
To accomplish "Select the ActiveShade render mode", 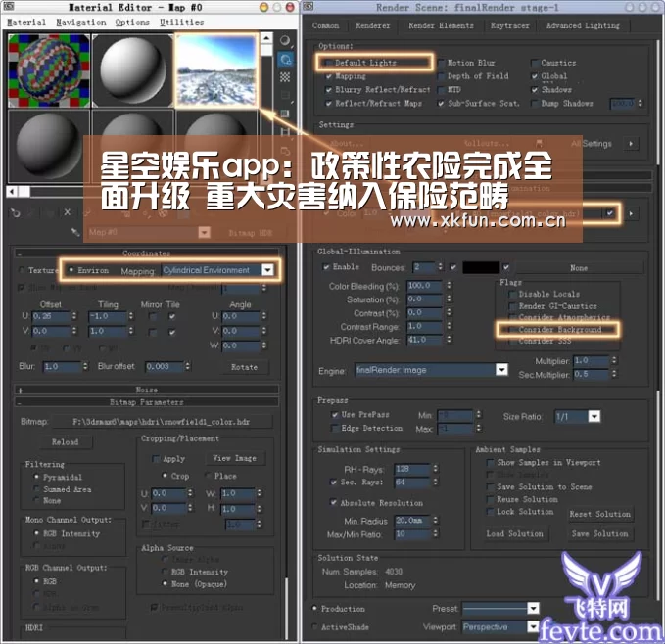I will click(x=314, y=626).
